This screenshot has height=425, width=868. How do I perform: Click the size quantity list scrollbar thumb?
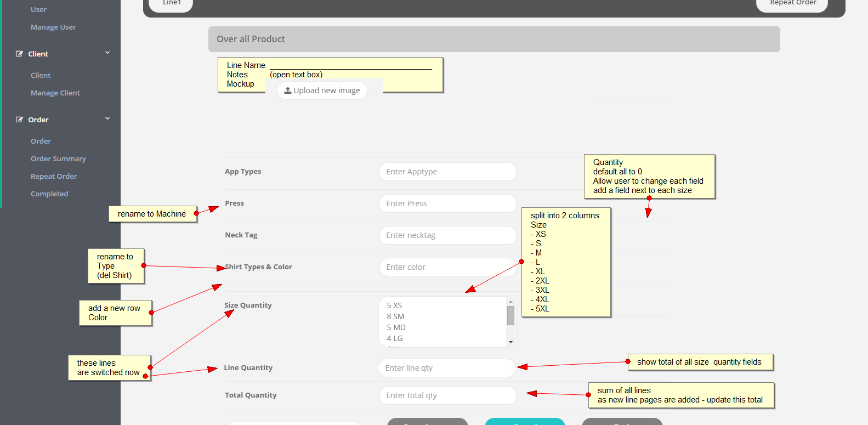pos(510,315)
